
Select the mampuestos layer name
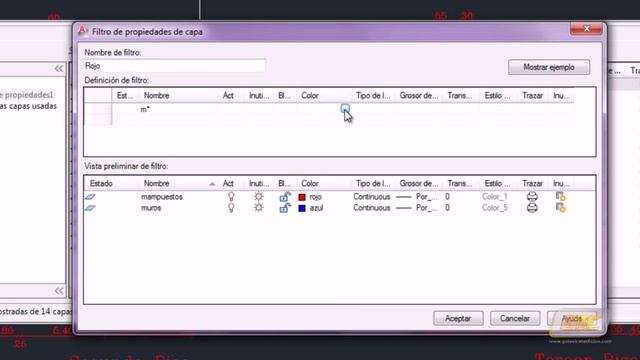point(162,197)
